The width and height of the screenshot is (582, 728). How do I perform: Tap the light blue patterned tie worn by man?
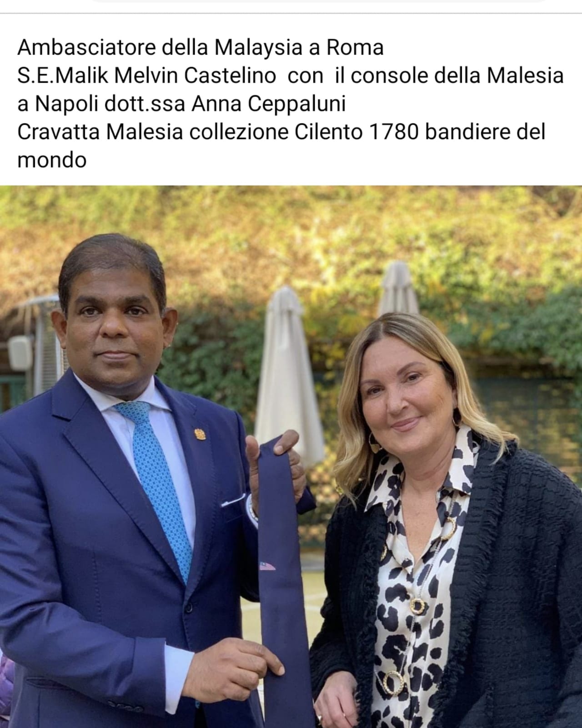157,482
